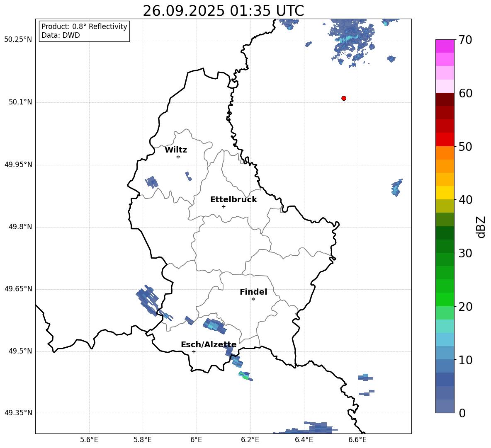Click the 50.25°N latitude label
The image size is (491, 448).
pyautogui.click(x=18, y=40)
